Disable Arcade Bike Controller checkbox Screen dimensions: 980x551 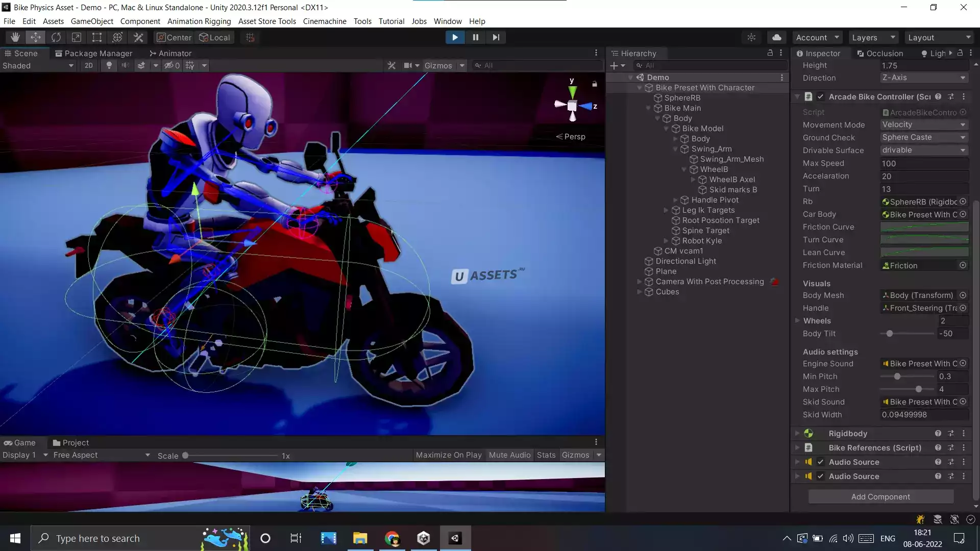820,96
